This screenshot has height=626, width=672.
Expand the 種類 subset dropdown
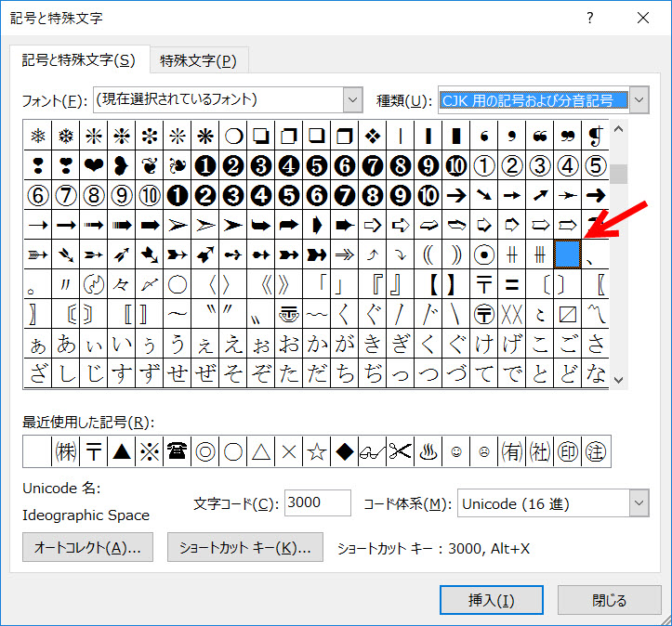639,99
